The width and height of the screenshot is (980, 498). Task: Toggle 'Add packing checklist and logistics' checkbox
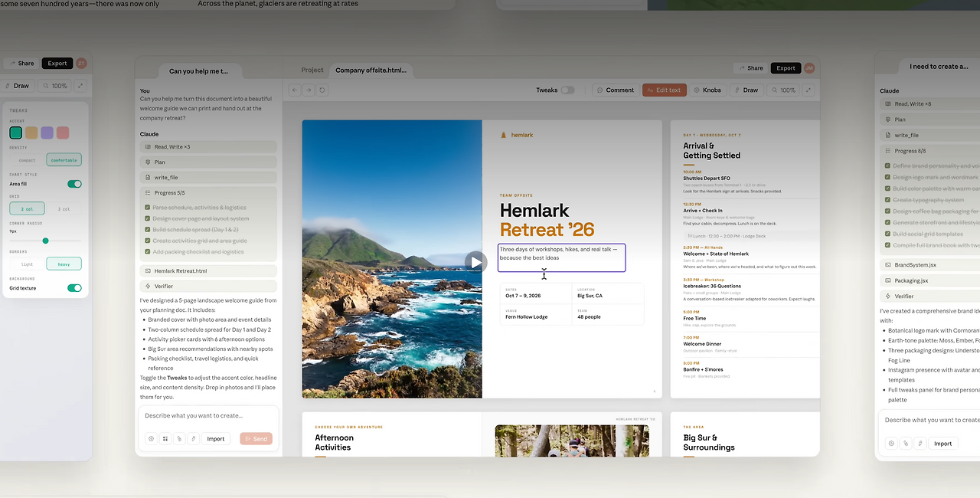coord(147,251)
